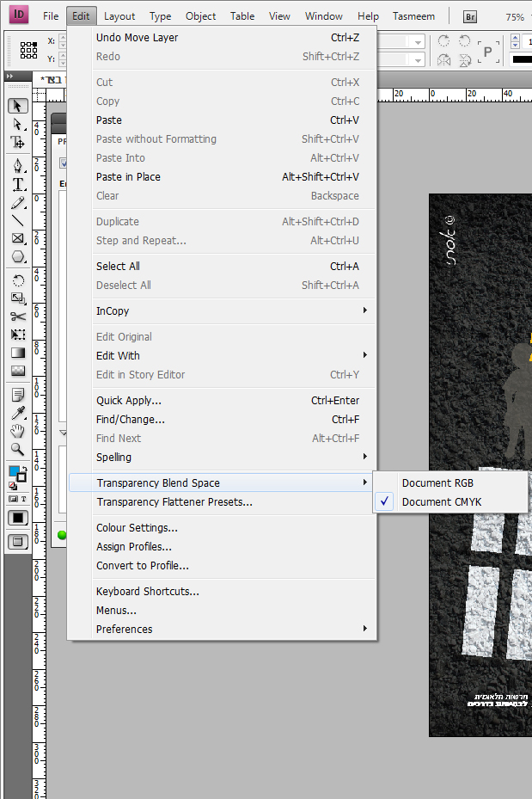The width and height of the screenshot is (532, 799).
Task: Choose Document RGB blend space
Action: click(437, 483)
